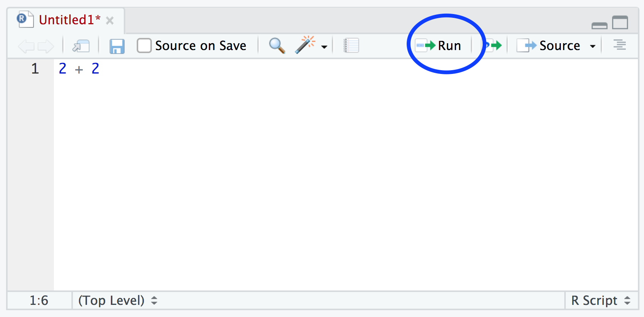Close the Untitled1 tab
This screenshot has width=644, height=317.
[110, 20]
